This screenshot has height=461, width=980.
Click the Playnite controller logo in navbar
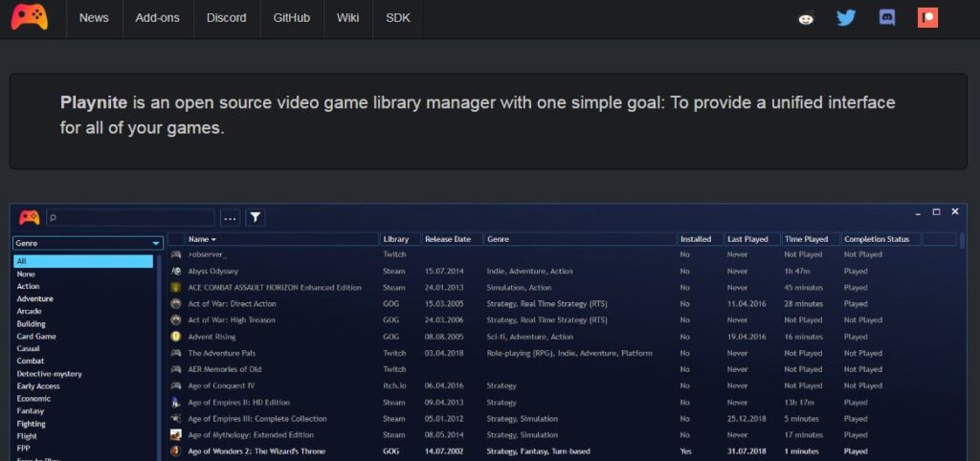(30, 17)
